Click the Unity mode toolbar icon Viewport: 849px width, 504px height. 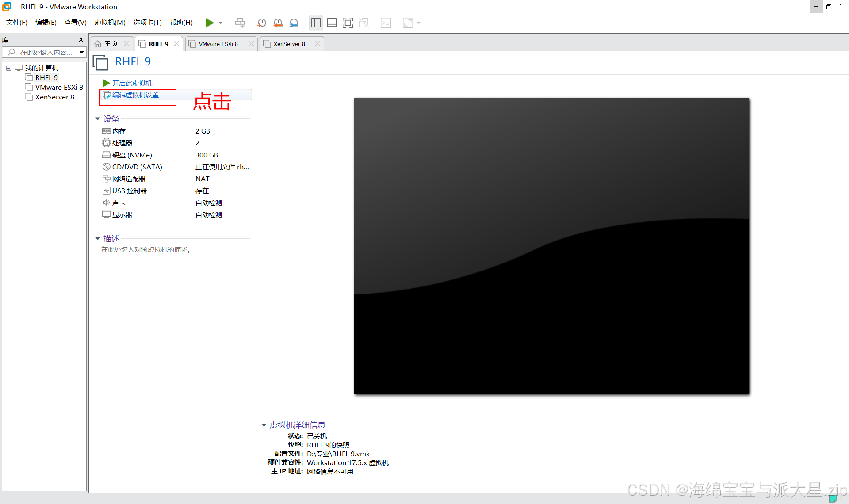[x=364, y=23]
